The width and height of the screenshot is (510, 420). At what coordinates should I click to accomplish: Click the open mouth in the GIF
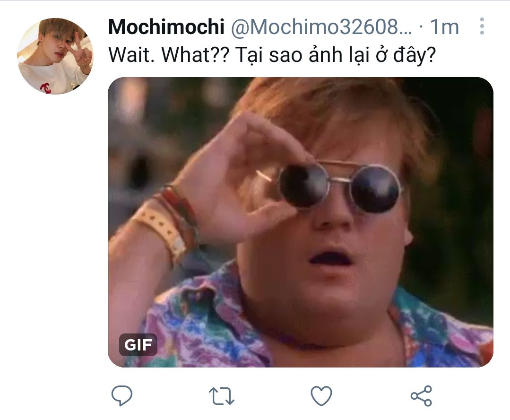coord(330,258)
